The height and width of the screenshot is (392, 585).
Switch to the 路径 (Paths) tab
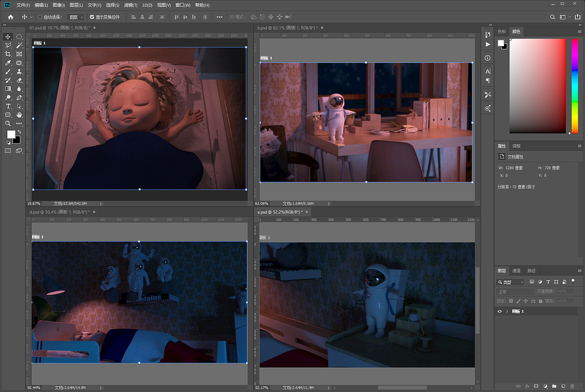click(x=531, y=271)
